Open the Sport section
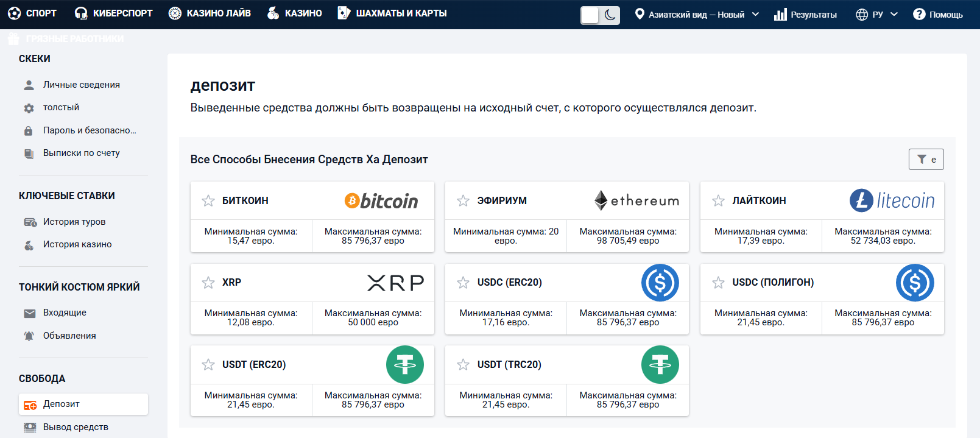 point(32,13)
